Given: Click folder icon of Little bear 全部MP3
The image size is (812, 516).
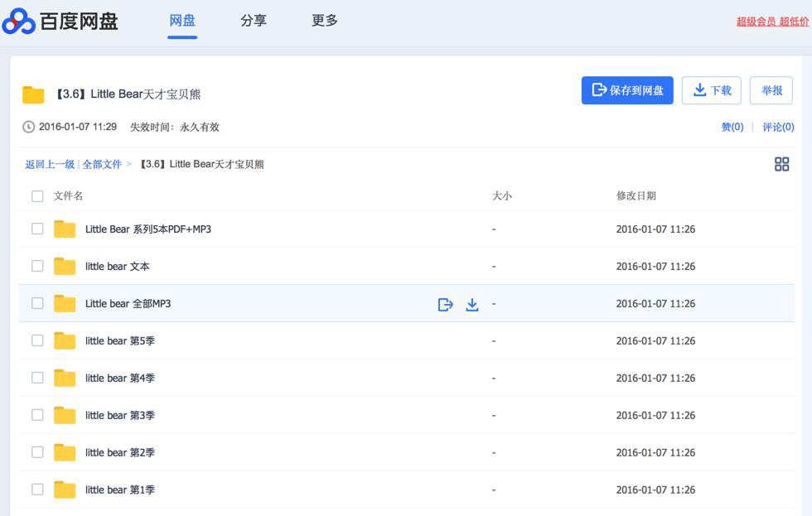Looking at the screenshot, I should click(65, 303).
